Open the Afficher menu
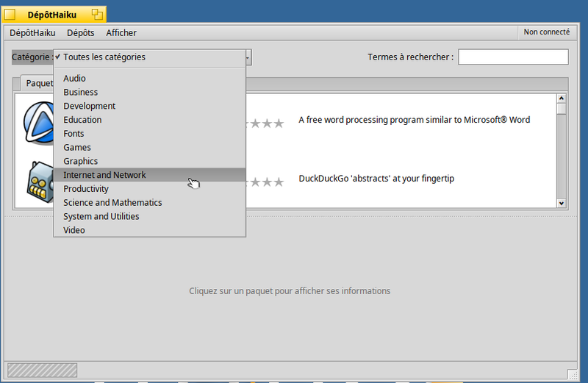This screenshot has width=588, height=383. pyautogui.click(x=121, y=33)
